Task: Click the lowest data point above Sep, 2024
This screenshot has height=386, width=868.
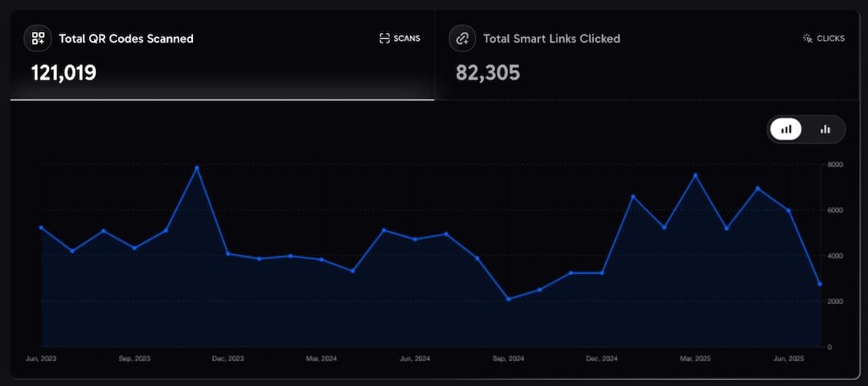Action: [x=508, y=299]
